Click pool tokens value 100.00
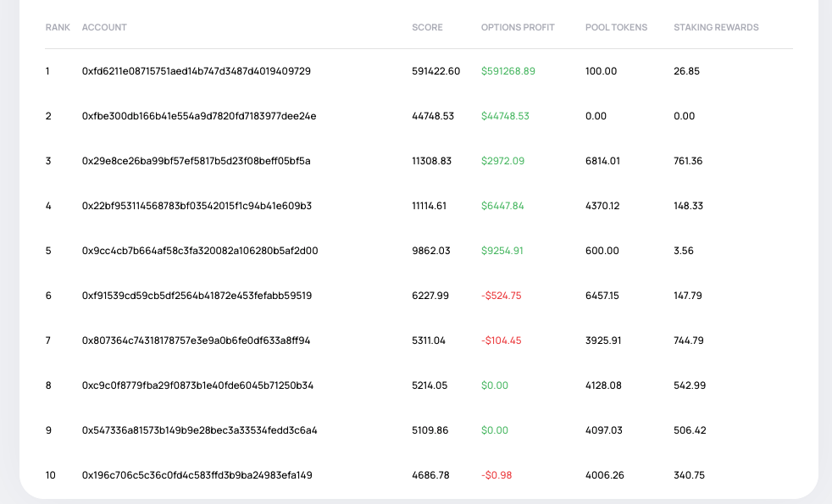 coord(602,71)
